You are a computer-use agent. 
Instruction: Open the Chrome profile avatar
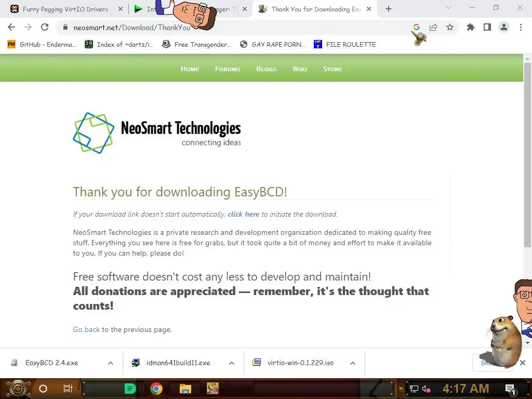click(x=504, y=27)
